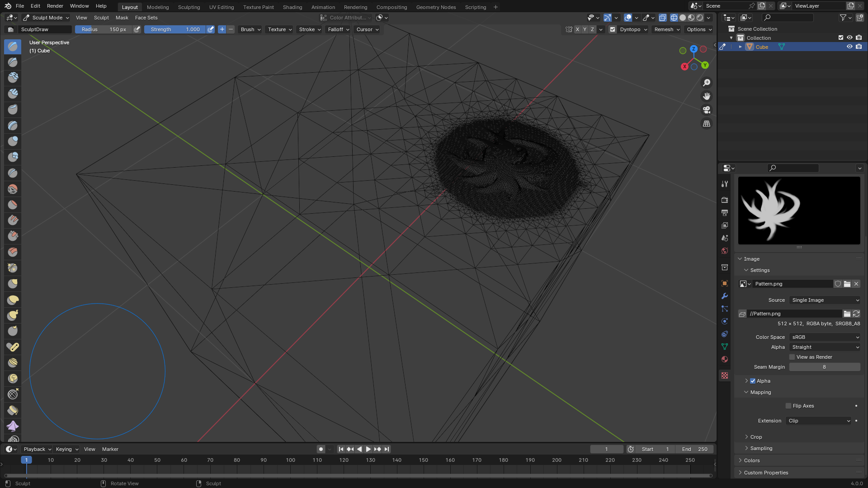This screenshot has height=488, width=868.
Task: Select the Draw sculpt brush
Action: click(13, 46)
